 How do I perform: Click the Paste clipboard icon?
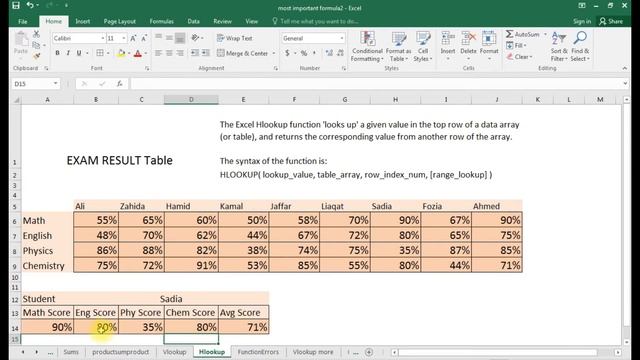click(21, 40)
